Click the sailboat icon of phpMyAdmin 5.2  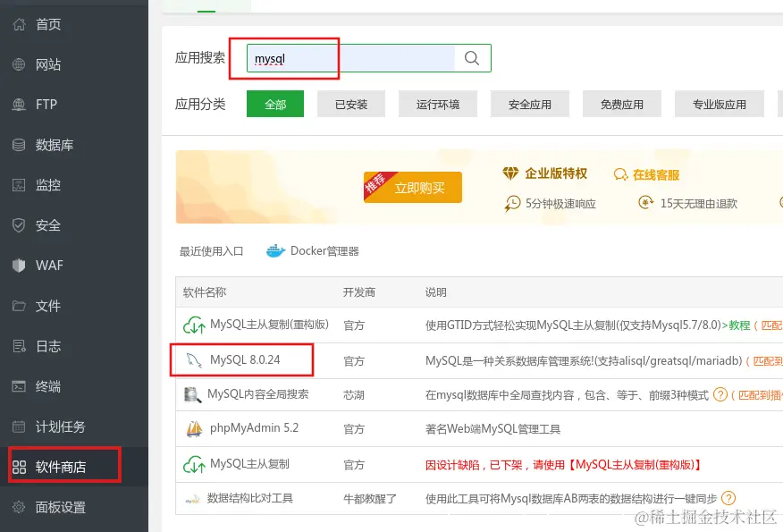coord(194,428)
